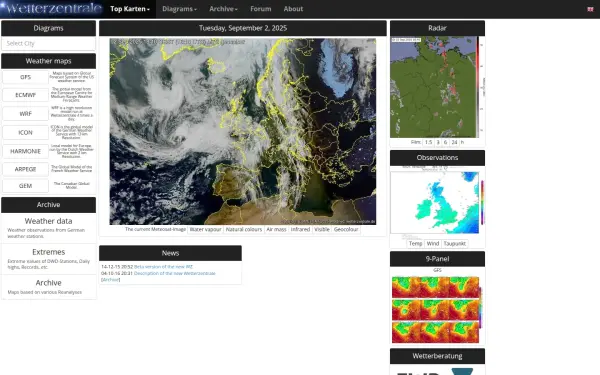Click the Select City input field
The image size is (600, 375).
[x=48, y=43]
